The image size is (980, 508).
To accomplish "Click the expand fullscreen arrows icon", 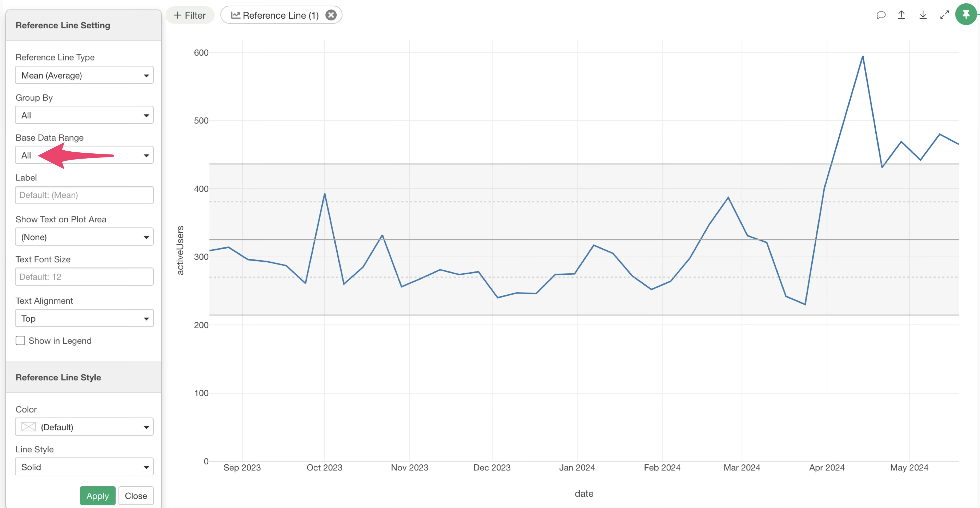I will [944, 15].
